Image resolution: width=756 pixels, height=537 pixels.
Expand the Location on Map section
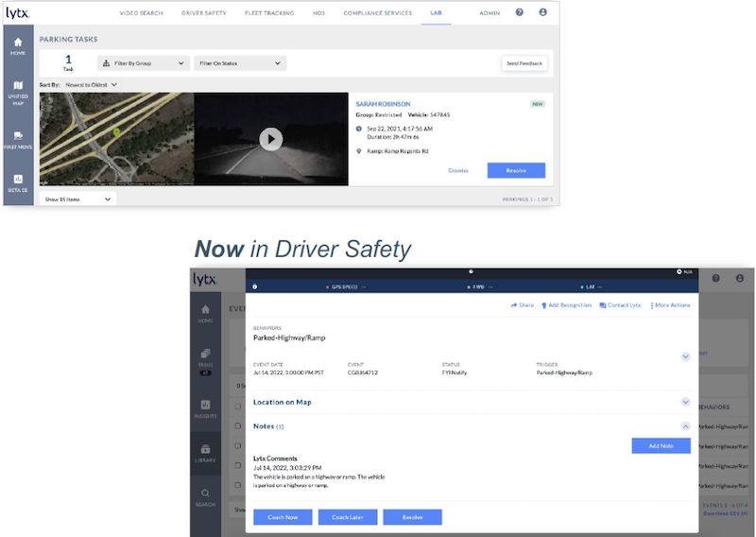click(685, 402)
